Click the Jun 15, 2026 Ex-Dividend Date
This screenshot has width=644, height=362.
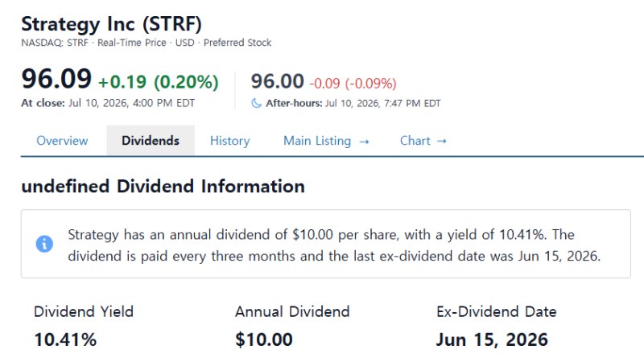coord(492,339)
